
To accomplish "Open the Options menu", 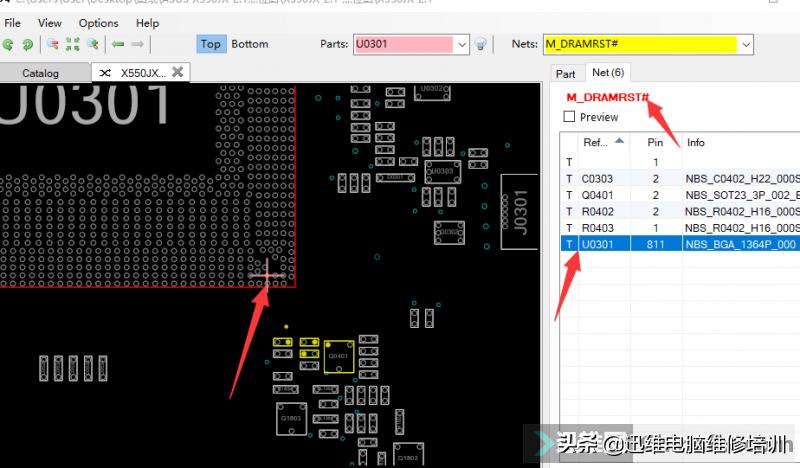I will point(98,23).
